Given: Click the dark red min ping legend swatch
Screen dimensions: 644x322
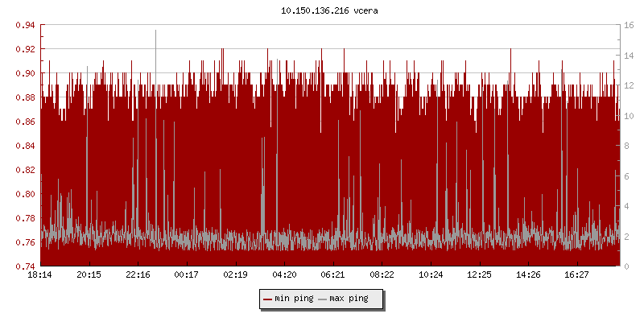Looking at the screenshot, I should click(x=268, y=299).
